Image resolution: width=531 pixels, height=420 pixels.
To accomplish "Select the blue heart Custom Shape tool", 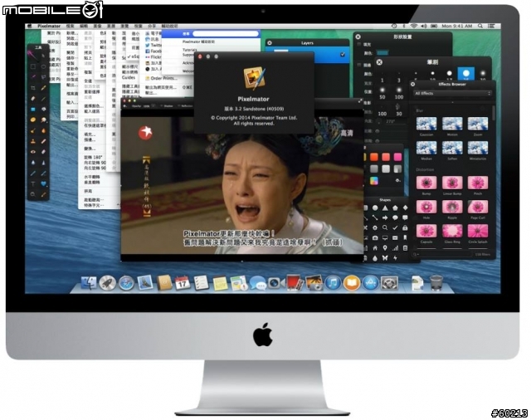I will pyautogui.click(x=43, y=184).
